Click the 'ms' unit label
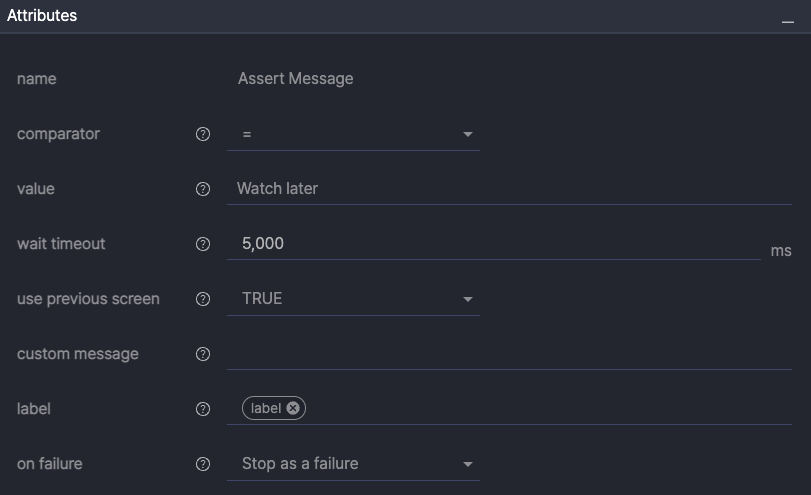Image resolution: width=811 pixels, height=495 pixels. [781, 251]
